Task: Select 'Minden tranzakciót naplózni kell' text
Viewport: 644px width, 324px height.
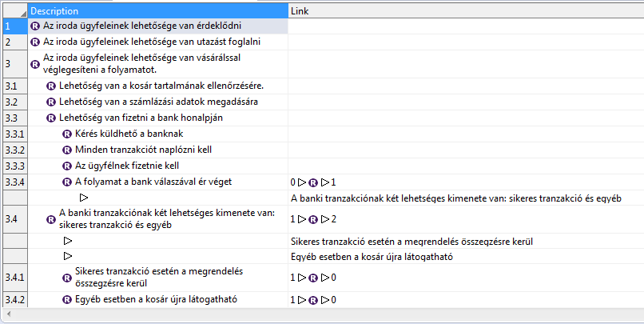Action: pyautogui.click(x=143, y=150)
